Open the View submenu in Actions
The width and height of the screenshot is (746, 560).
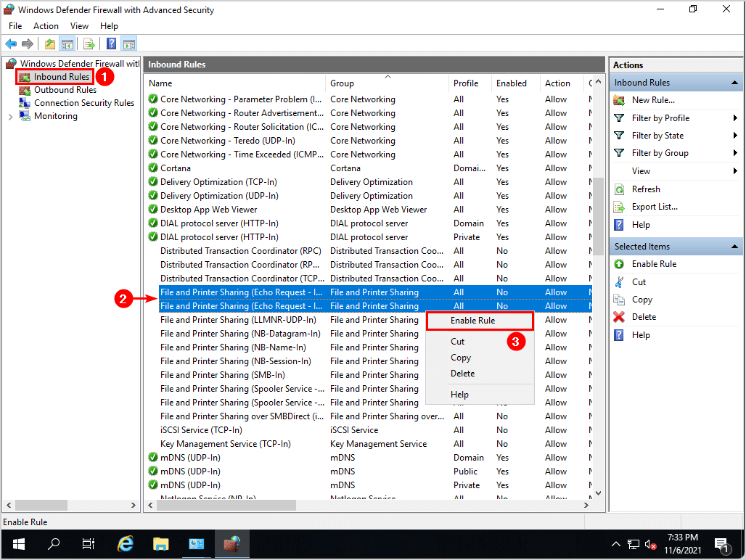[676, 171]
